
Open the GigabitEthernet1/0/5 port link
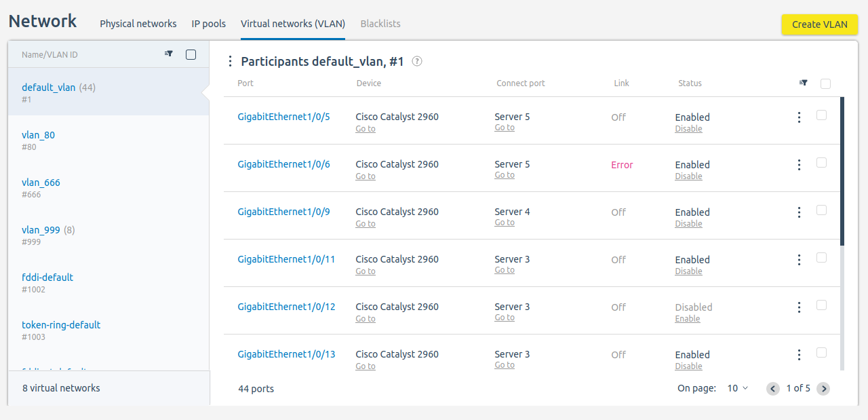[x=283, y=117]
